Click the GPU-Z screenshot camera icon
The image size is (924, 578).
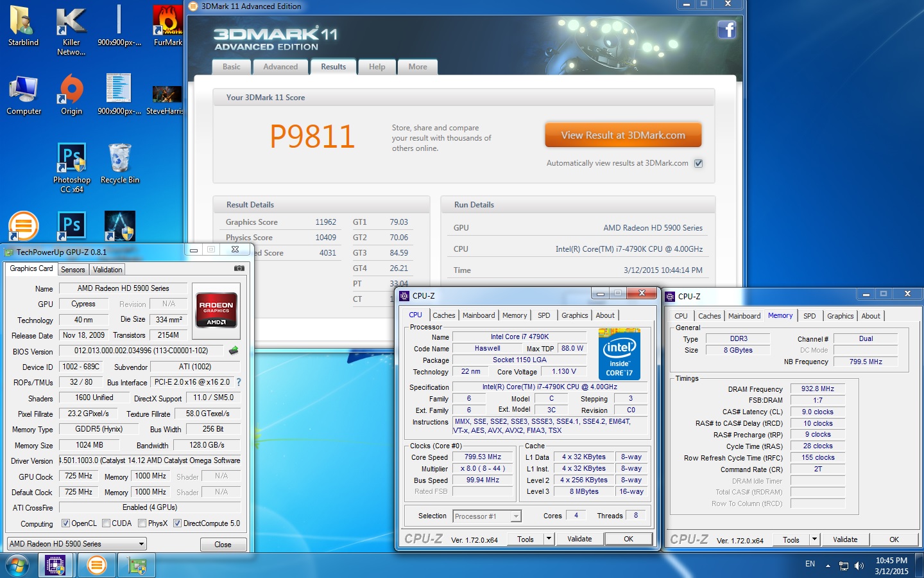click(x=239, y=268)
